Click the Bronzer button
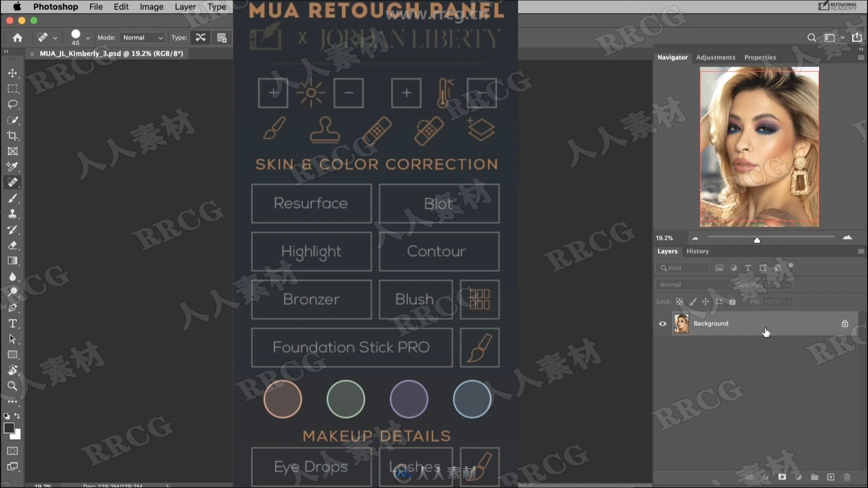868x488 pixels. pos(311,299)
